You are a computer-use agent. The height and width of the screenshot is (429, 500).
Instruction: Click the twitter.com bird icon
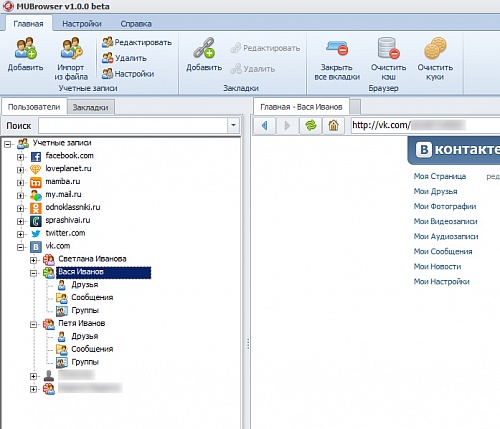coord(36,234)
